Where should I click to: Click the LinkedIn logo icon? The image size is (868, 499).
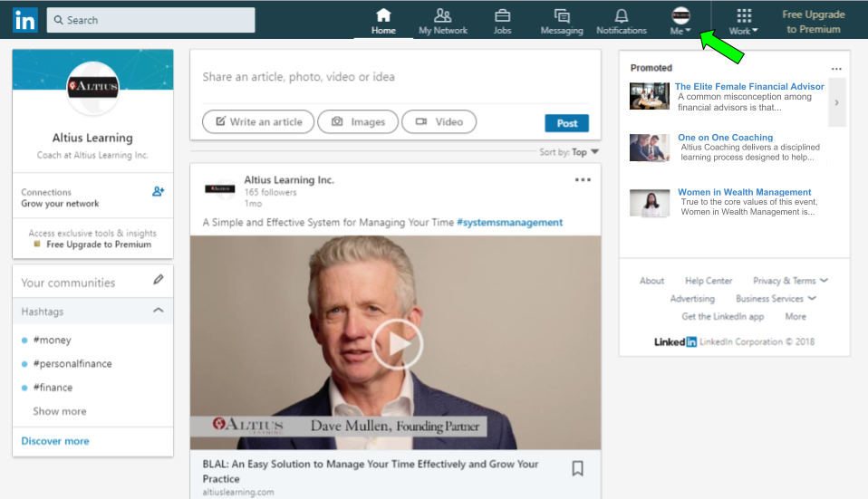click(x=24, y=20)
